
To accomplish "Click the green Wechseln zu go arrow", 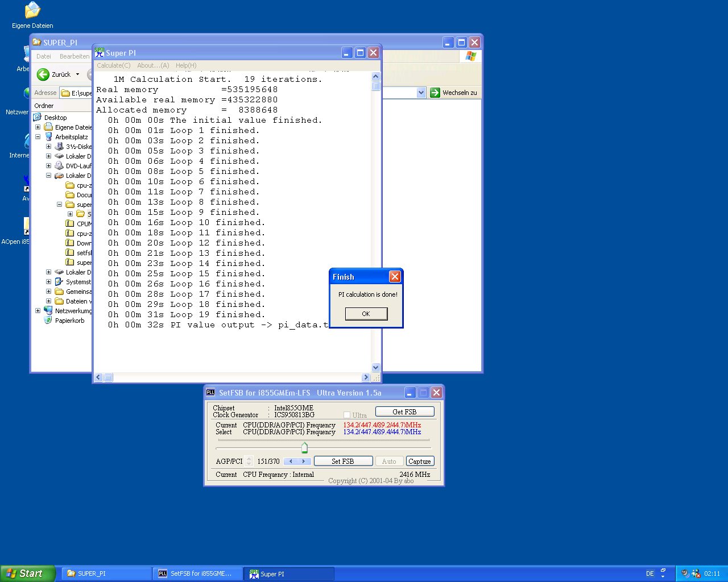I will tap(435, 93).
